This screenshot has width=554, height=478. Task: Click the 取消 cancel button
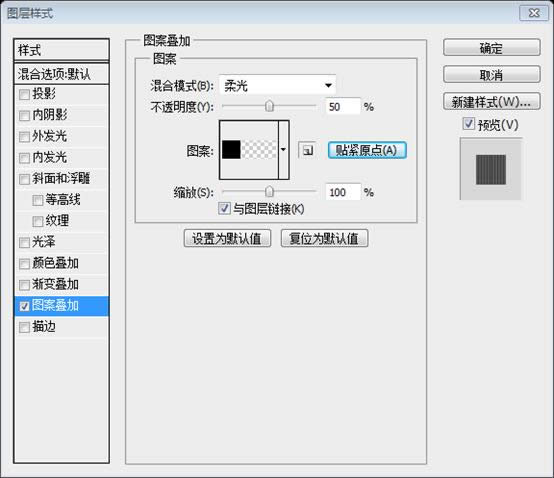491,75
